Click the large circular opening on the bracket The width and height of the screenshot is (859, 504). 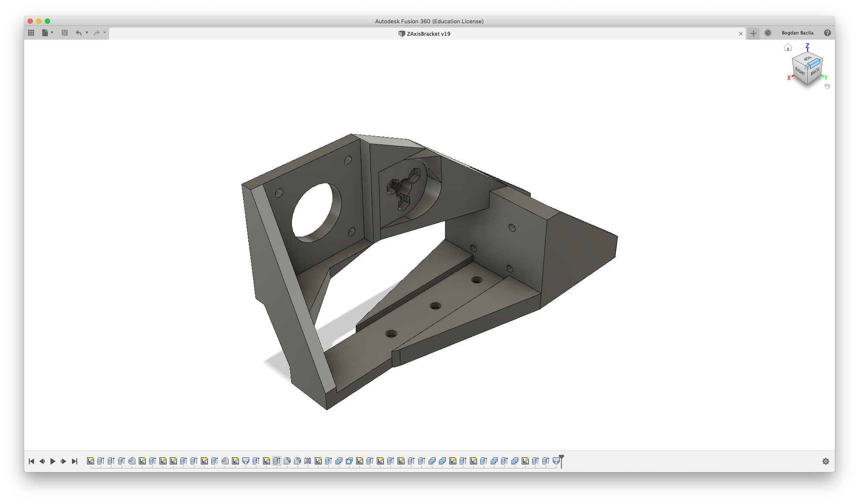tap(316, 213)
